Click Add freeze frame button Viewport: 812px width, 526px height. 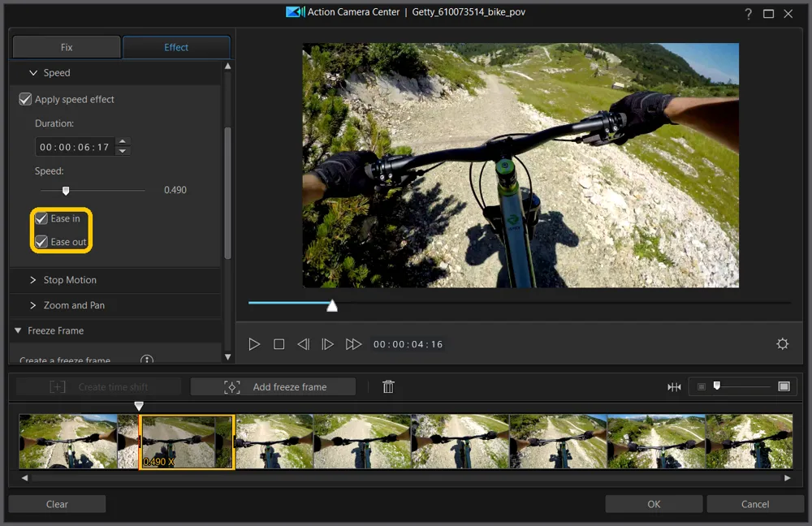click(274, 386)
